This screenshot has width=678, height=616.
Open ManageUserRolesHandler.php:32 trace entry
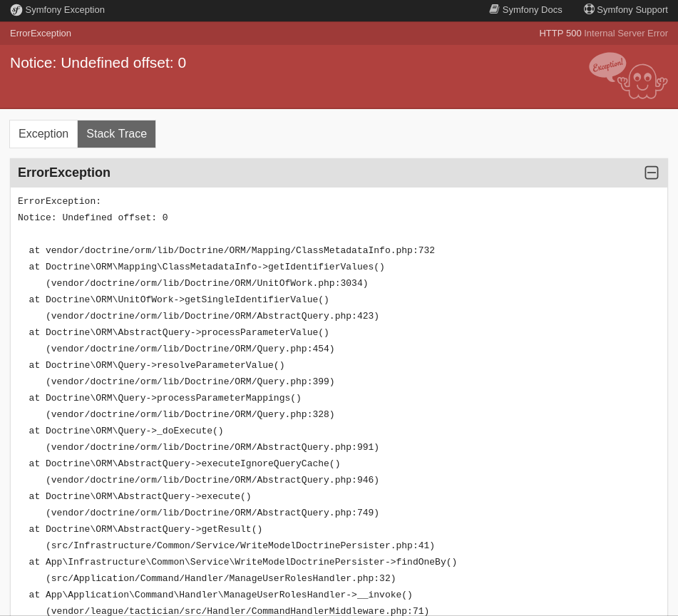(220, 578)
